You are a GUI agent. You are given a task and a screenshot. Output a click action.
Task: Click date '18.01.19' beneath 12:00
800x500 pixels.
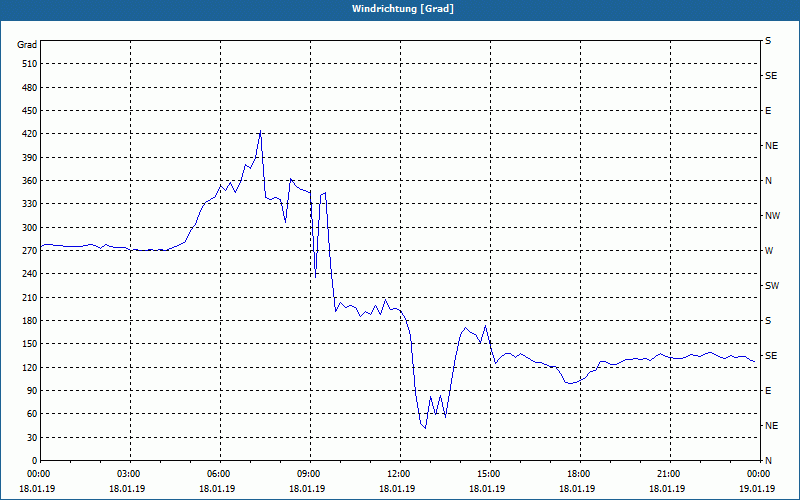coord(397,489)
